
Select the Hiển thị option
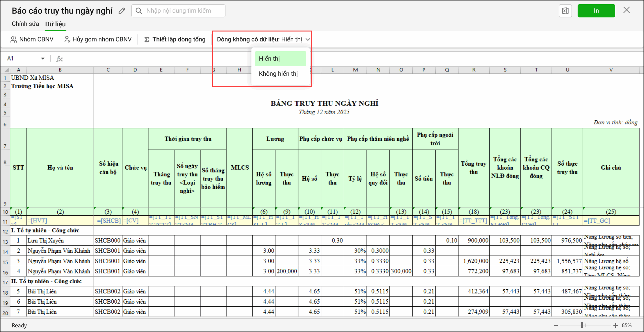click(x=280, y=59)
